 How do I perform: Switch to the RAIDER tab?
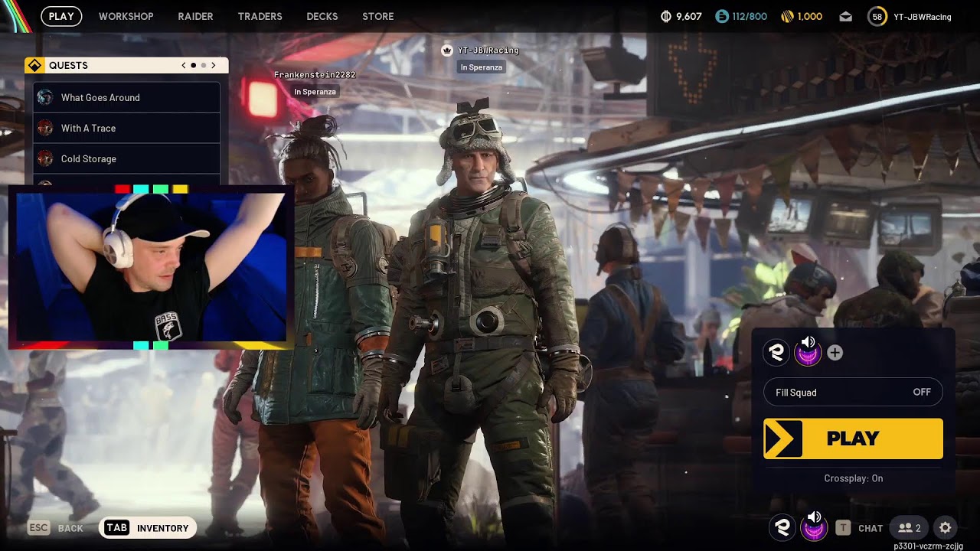click(x=195, y=16)
